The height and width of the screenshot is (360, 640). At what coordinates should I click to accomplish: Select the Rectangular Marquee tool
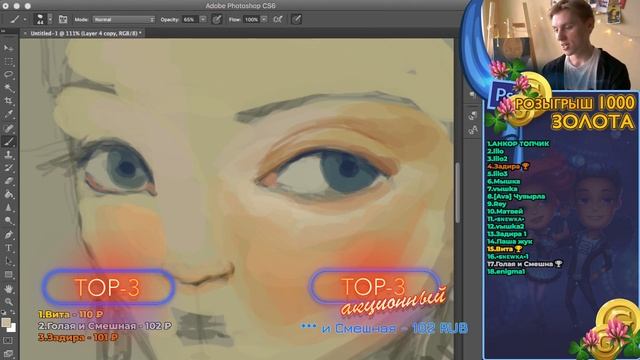[9, 62]
